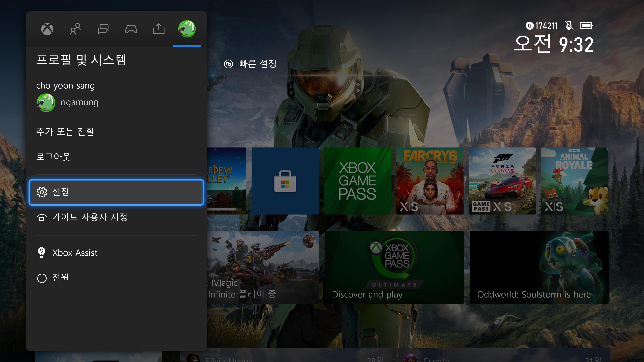Click the rigamung avatar picture
The image size is (644, 362).
[46, 103]
